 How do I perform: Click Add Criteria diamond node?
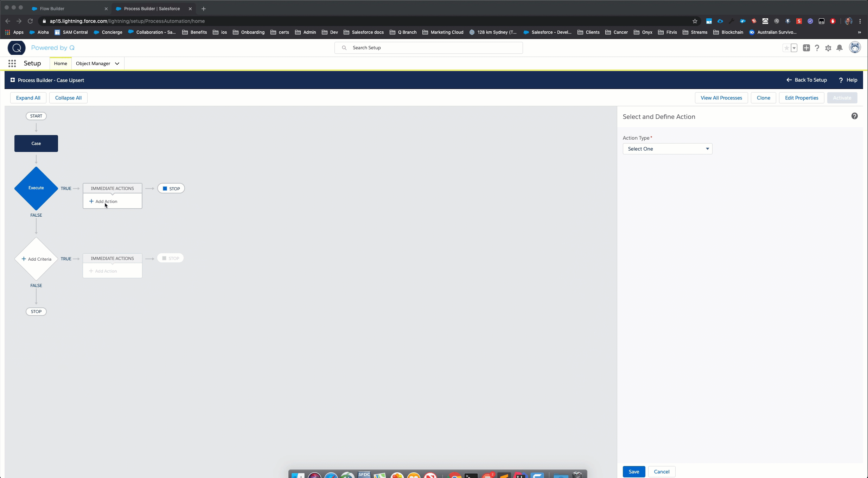click(x=36, y=259)
